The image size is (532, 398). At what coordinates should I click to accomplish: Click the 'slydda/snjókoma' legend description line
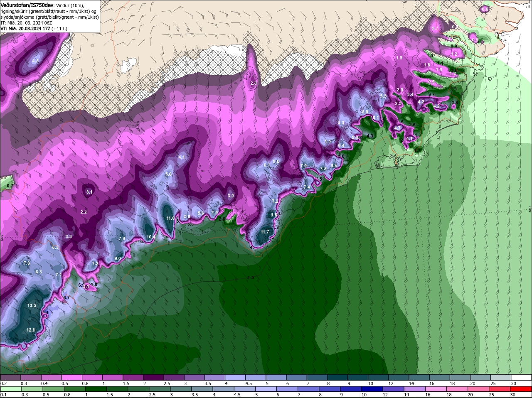[50, 17]
